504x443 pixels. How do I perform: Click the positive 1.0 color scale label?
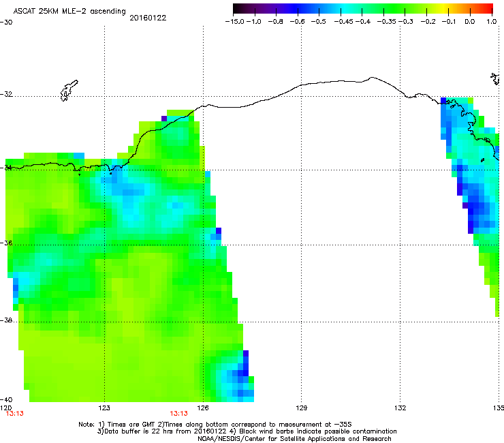click(x=492, y=22)
